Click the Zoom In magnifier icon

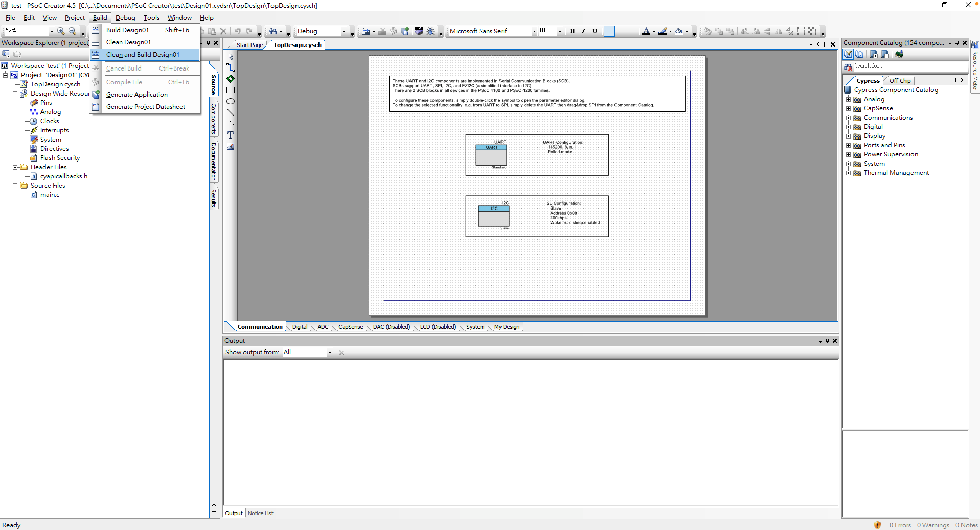(61, 31)
